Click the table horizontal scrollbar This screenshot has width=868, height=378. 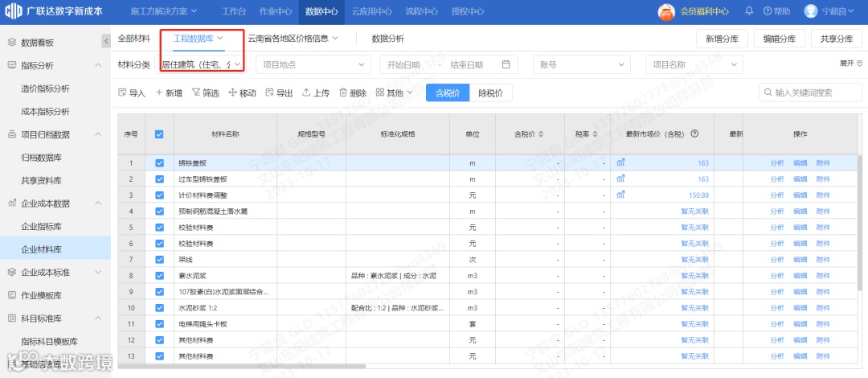point(242,367)
